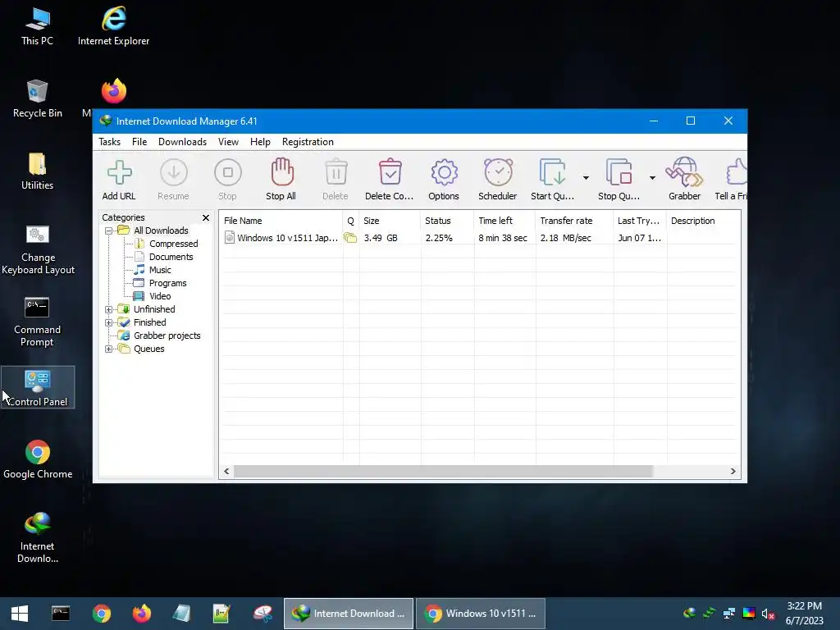The width and height of the screenshot is (840, 630).
Task: Select Control Panel desktop icon
Action: (38, 388)
